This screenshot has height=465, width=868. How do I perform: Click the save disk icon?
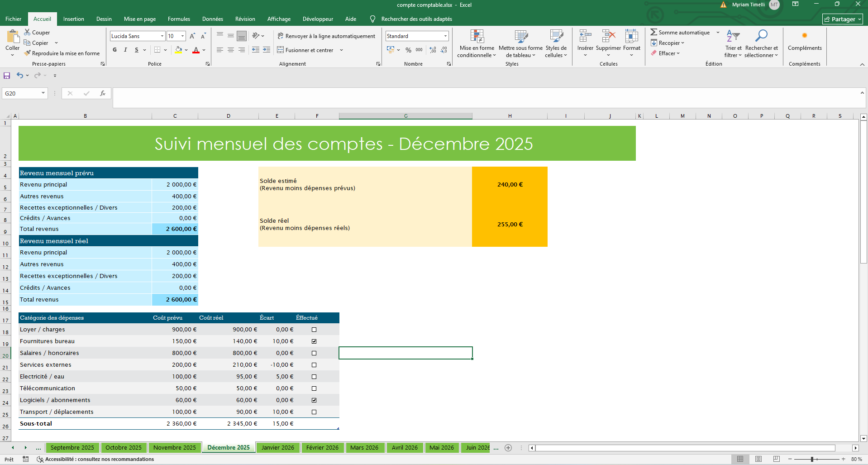point(7,76)
